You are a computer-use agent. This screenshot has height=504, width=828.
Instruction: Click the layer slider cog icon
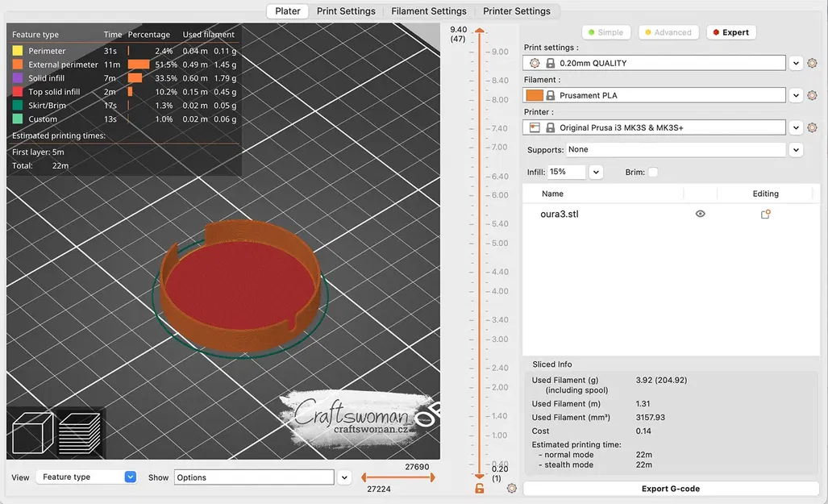(511, 489)
